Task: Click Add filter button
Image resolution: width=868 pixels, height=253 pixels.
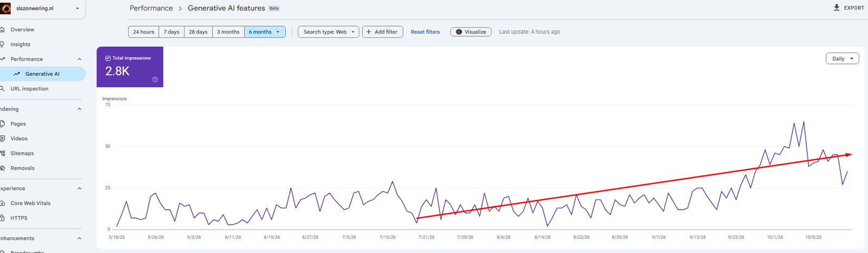Action: (x=382, y=32)
